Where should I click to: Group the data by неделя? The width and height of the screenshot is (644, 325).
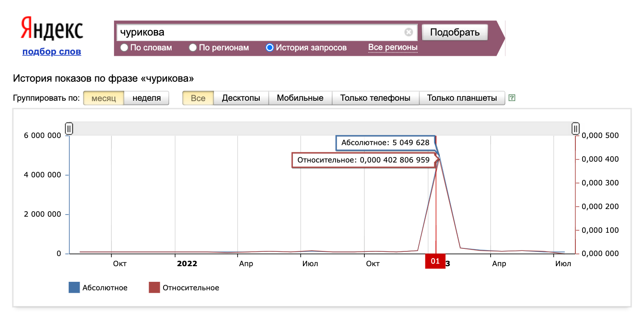[x=147, y=98]
